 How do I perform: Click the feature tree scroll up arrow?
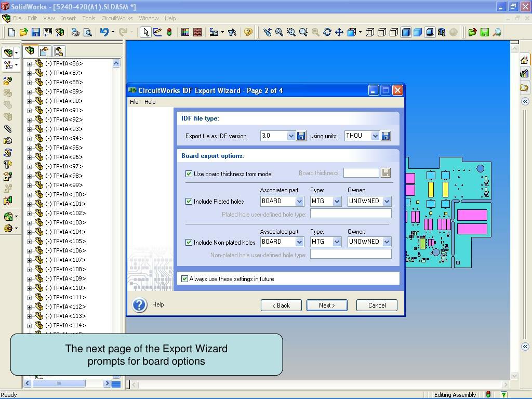click(x=116, y=63)
